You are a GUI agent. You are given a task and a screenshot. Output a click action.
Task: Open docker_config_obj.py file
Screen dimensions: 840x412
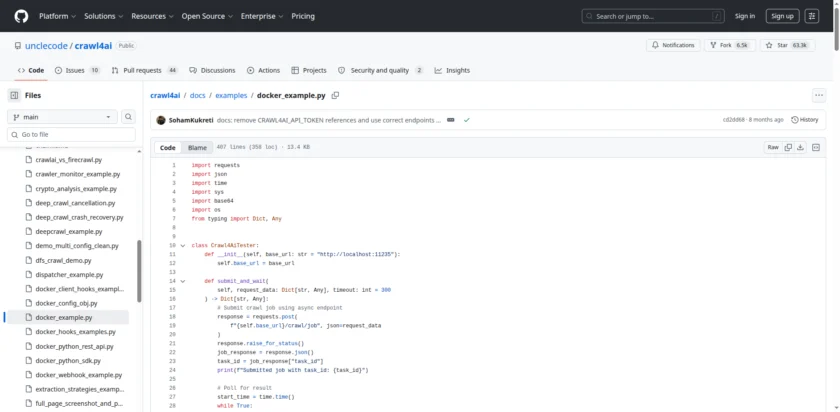pos(66,303)
